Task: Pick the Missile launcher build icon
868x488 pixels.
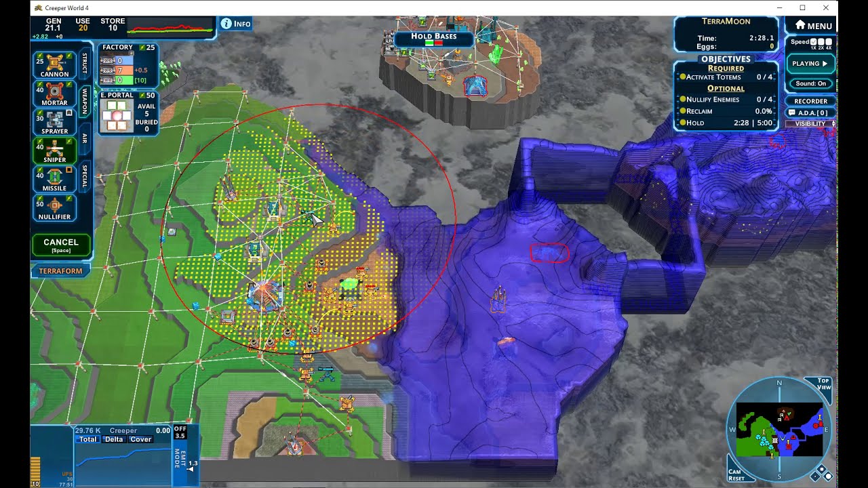Action: click(54, 179)
